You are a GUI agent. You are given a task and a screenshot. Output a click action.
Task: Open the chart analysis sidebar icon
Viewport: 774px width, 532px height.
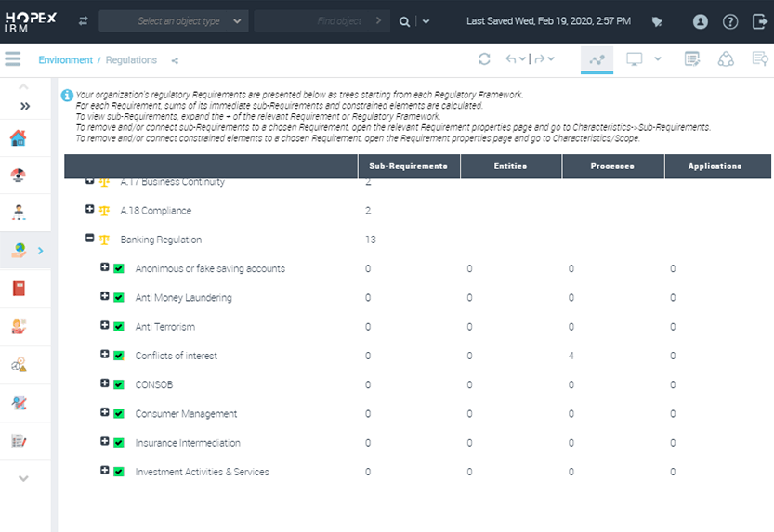point(19,403)
